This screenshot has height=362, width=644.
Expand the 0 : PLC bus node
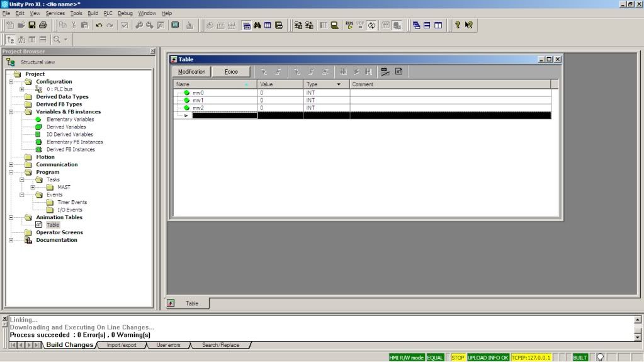coord(22,89)
